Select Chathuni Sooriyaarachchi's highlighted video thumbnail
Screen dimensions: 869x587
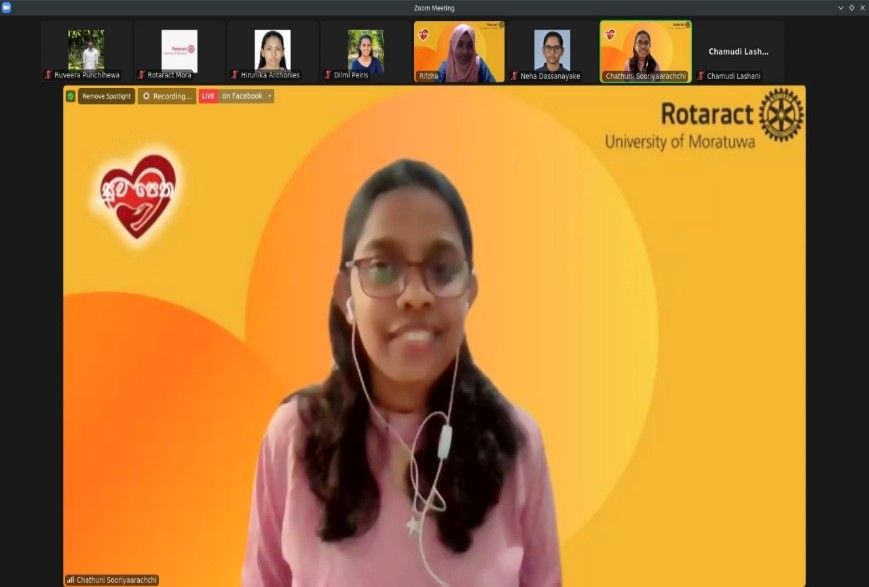(x=645, y=51)
